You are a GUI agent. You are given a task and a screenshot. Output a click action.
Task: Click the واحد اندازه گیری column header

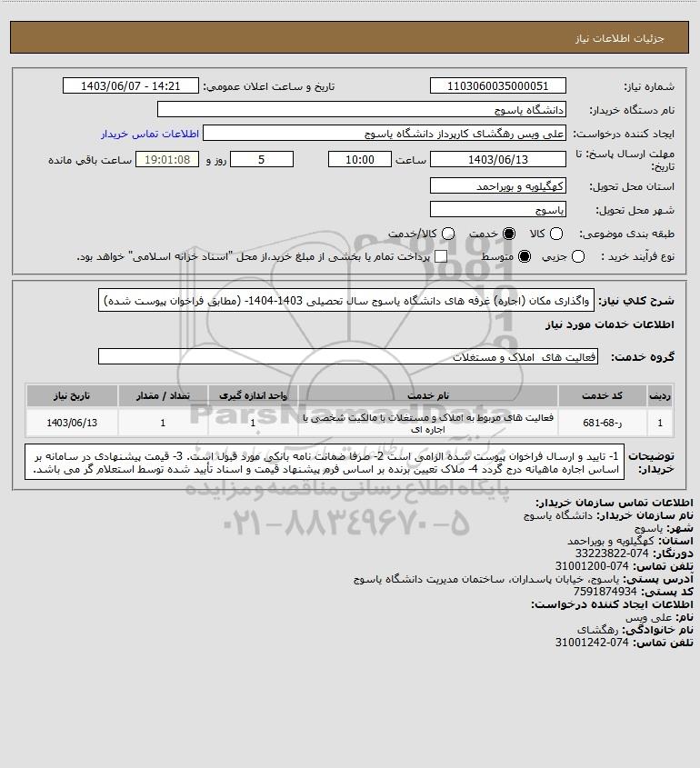coord(253,395)
